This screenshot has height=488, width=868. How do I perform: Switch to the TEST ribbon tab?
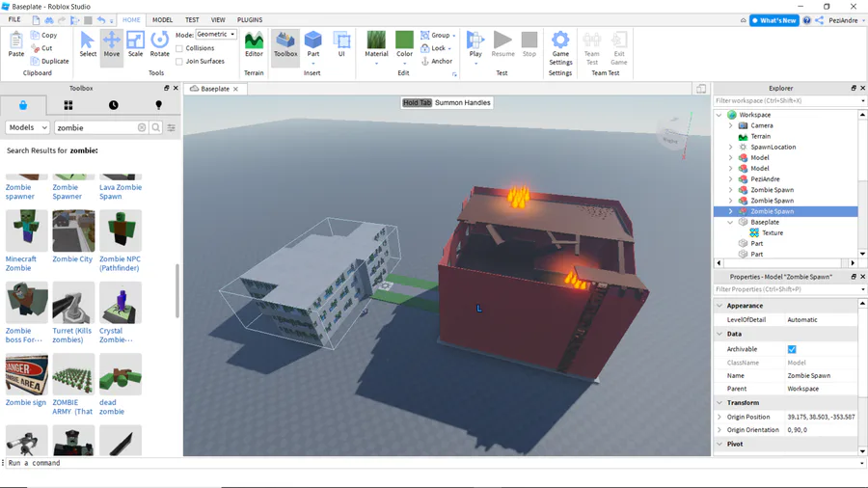click(192, 20)
